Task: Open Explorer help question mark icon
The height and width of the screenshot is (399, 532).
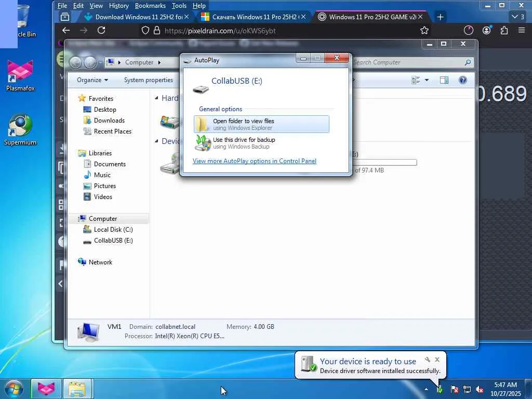Action: point(463,80)
